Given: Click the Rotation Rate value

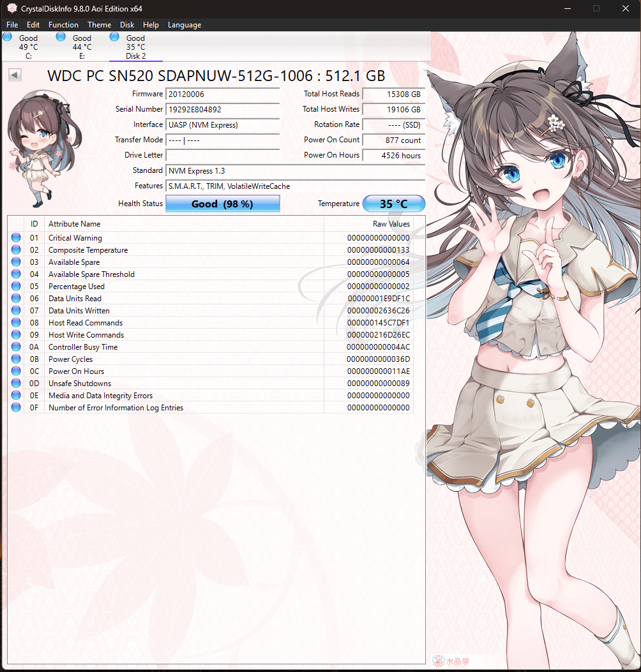Looking at the screenshot, I should (x=394, y=124).
